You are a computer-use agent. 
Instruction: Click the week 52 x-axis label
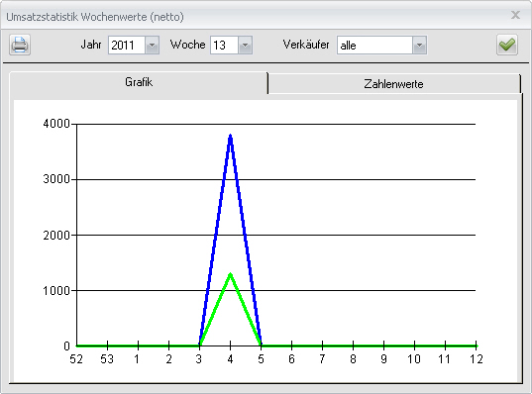point(76,359)
